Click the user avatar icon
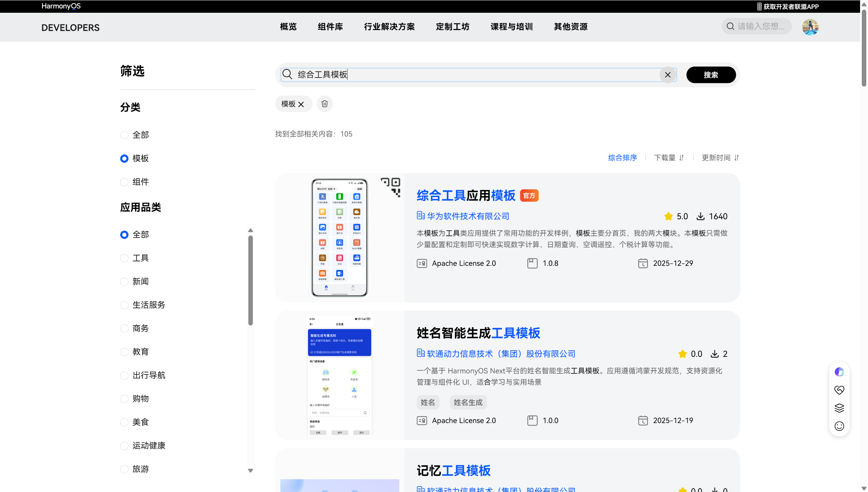 (810, 27)
